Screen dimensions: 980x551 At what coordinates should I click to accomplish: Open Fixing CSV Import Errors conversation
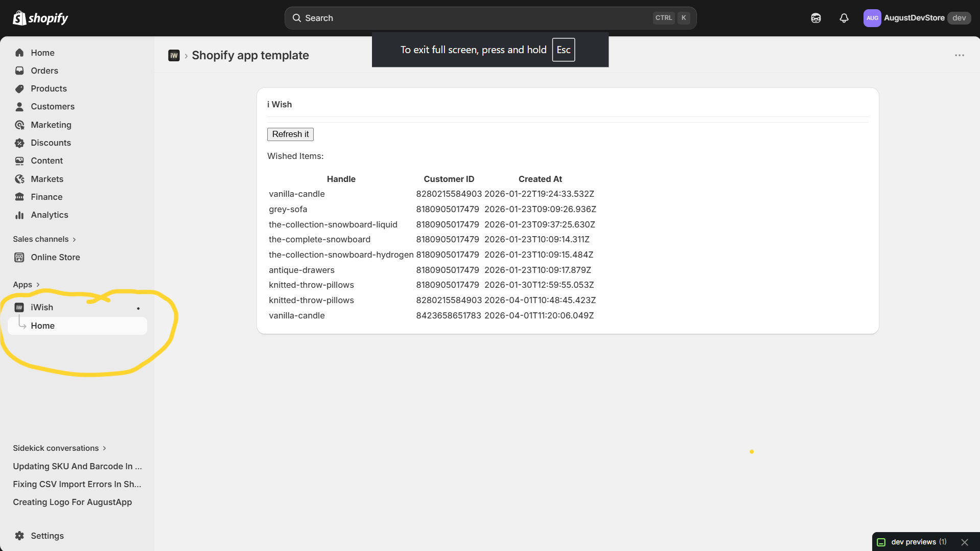coord(77,484)
